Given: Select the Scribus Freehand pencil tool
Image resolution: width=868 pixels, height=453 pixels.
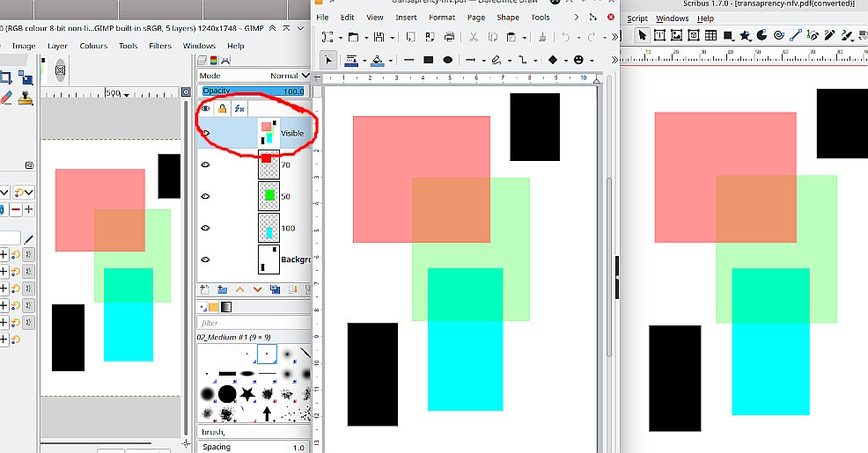Looking at the screenshot, I should point(830,35).
